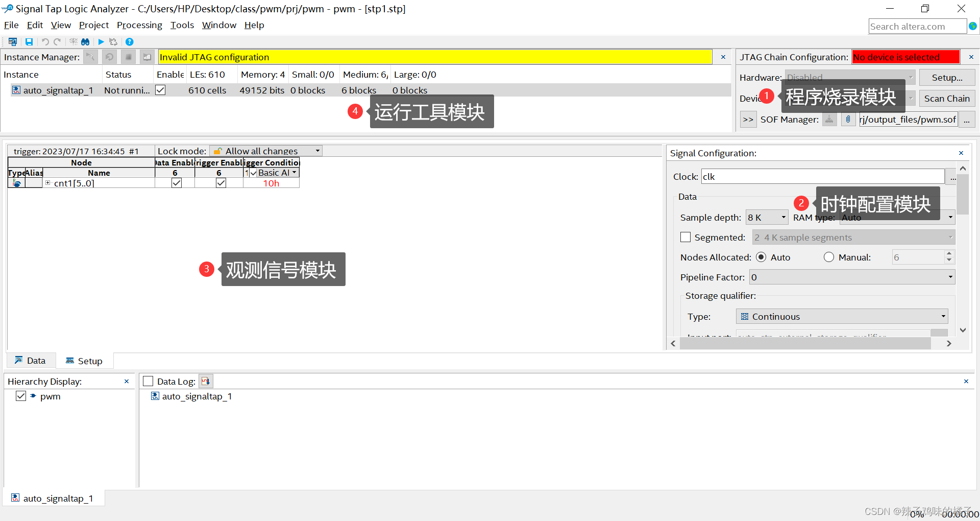Open the Tools menu
Viewport: 980px width, 521px height.
tap(182, 25)
